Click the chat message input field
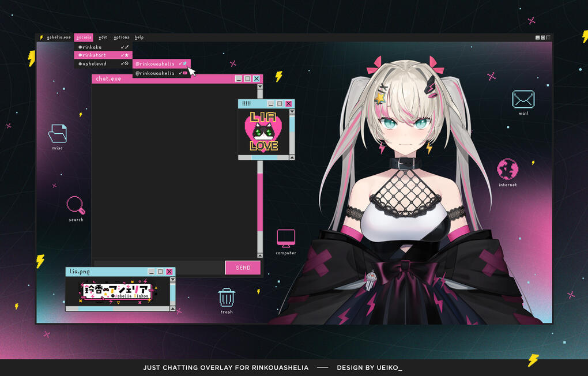The image size is (588, 376). (158, 268)
